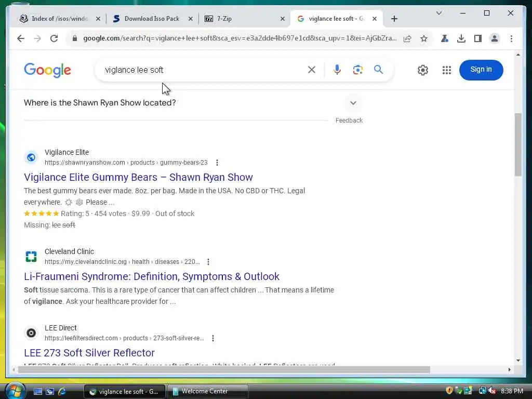The image size is (532, 399).
Task: Clear the search box with the X
Action: pos(312,70)
